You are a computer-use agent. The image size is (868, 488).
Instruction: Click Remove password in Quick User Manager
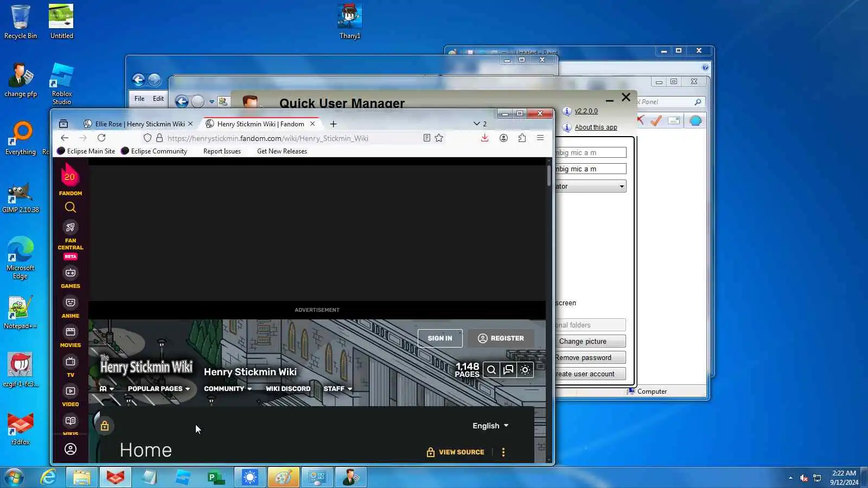point(590,357)
